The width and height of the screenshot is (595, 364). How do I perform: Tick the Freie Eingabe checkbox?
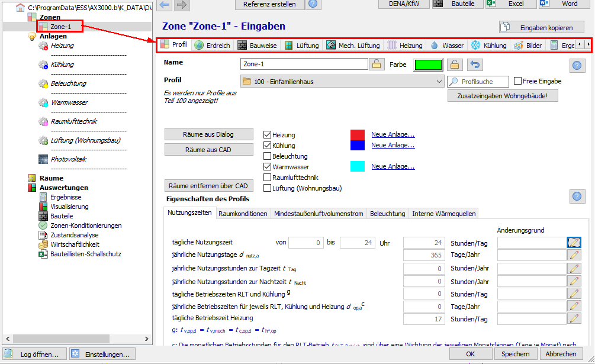click(x=518, y=81)
